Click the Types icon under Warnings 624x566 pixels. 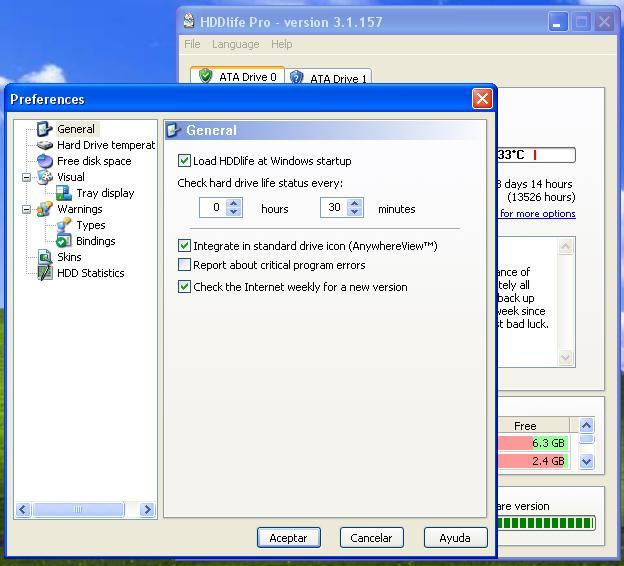click(x=64, y=225)
